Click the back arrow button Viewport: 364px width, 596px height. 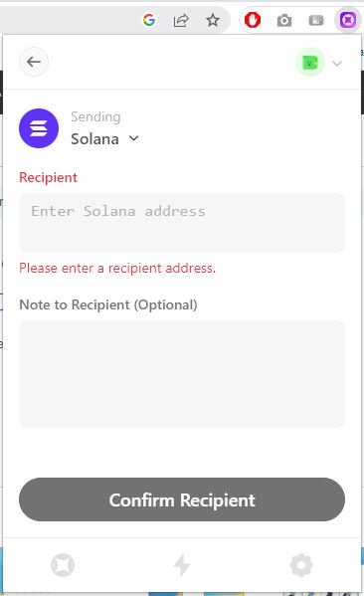[x=34, y=62]
